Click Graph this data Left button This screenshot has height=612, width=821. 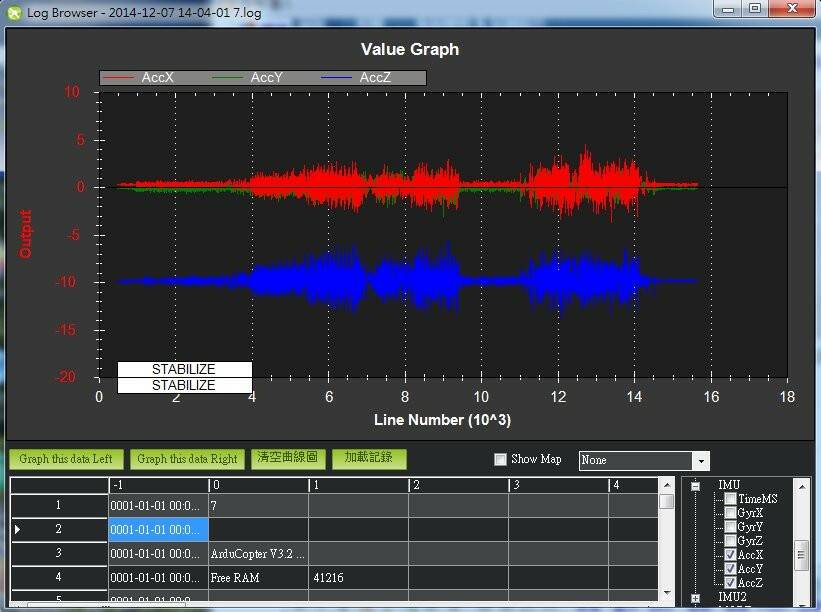click(x=66, y=459)
